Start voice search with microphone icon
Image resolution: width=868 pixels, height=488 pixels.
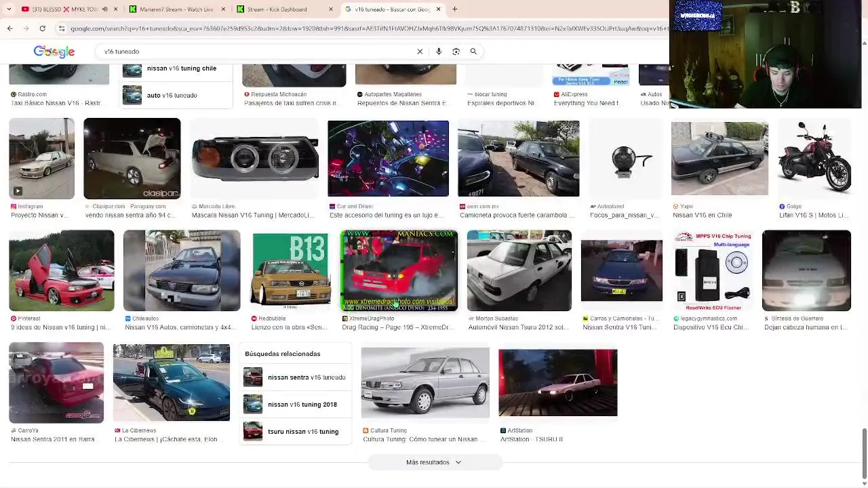439,52
